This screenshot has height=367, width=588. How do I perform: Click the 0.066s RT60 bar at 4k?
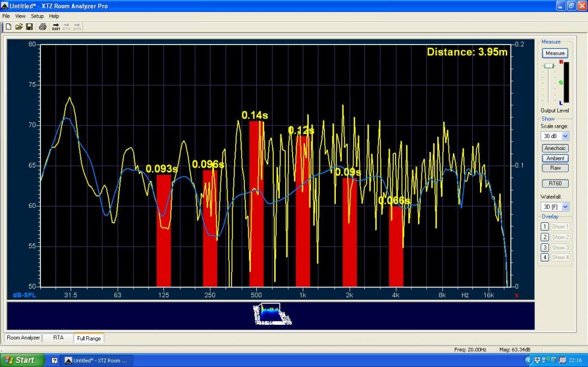(x=396, y=246)
